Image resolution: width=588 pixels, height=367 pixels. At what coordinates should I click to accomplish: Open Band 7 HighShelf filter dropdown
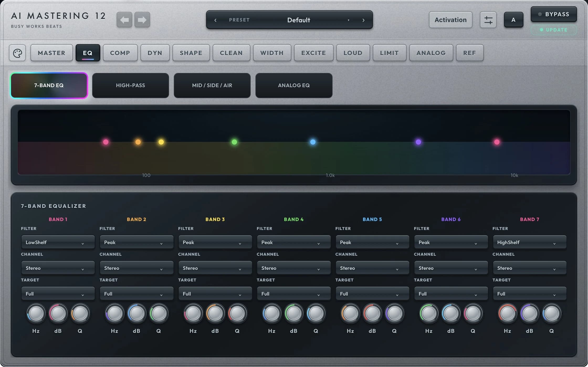(529, 242)
